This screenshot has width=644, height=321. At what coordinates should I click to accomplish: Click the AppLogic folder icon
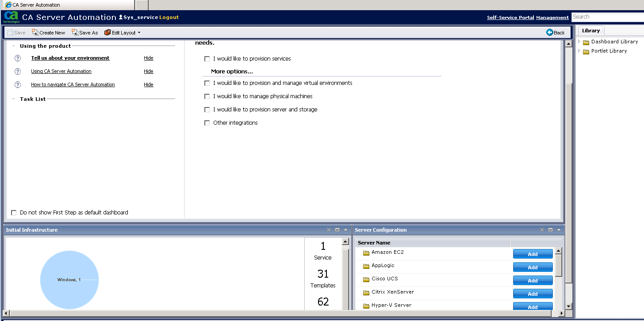click(x=366, y=266)
